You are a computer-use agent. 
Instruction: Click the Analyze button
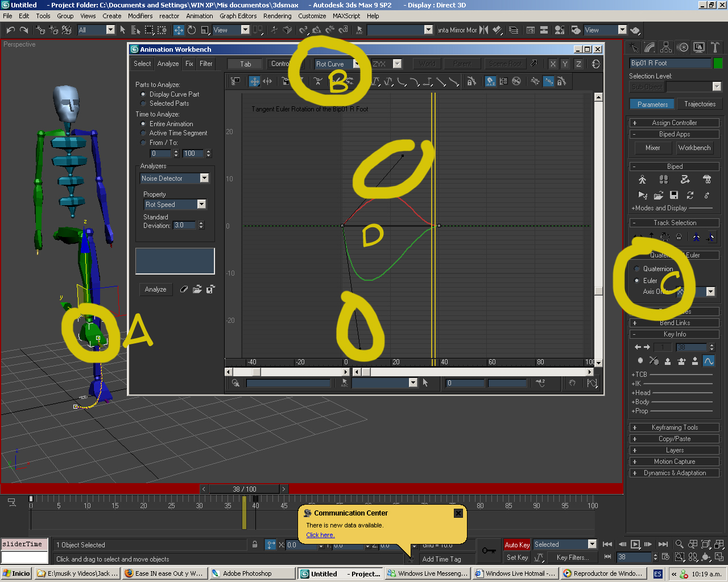click(155, 289)
